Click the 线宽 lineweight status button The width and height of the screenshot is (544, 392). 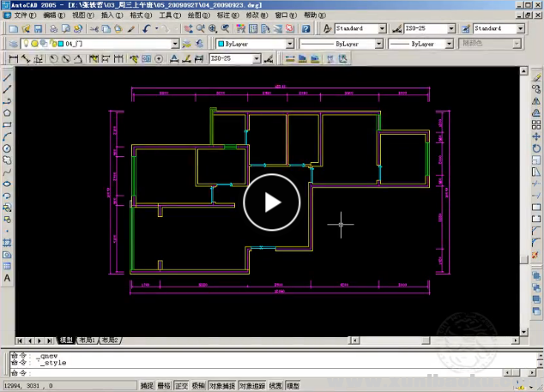click(275, 386)
